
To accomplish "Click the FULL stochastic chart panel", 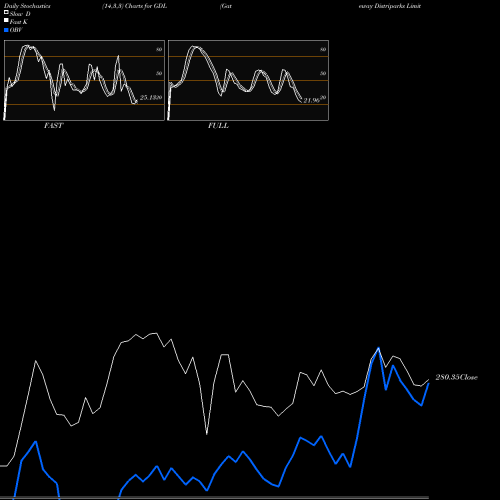I will 248,80.
